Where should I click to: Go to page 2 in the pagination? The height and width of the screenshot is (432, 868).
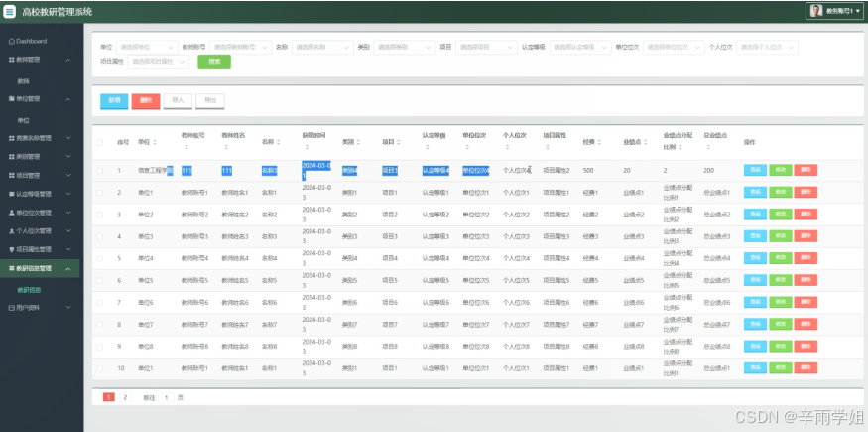click(x=125, y=397)
